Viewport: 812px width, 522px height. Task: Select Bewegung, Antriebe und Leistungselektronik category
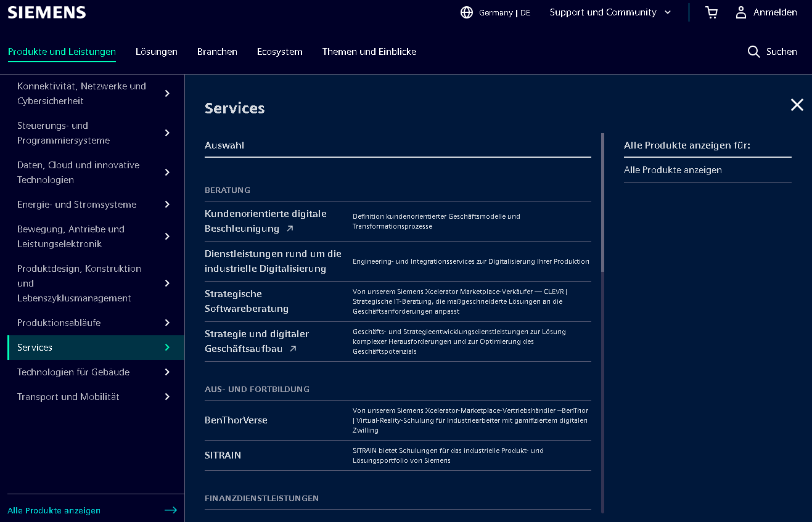(71, 237)
